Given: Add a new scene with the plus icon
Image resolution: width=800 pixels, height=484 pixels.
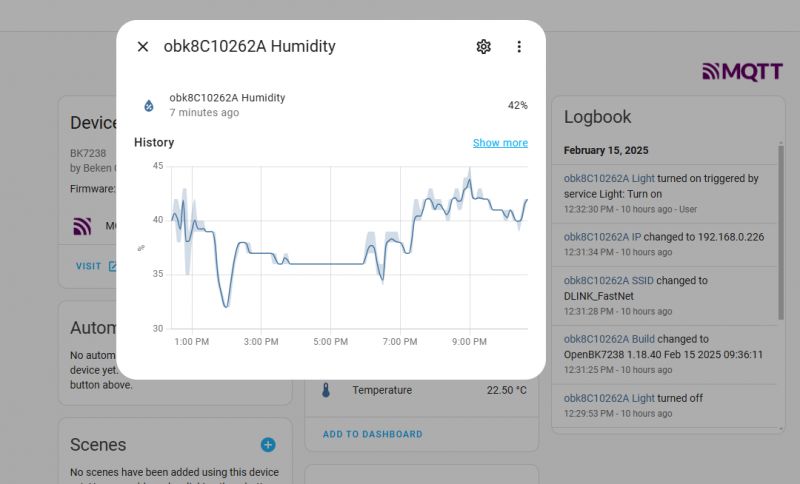Looking at the screenshot, I should 268,445.
